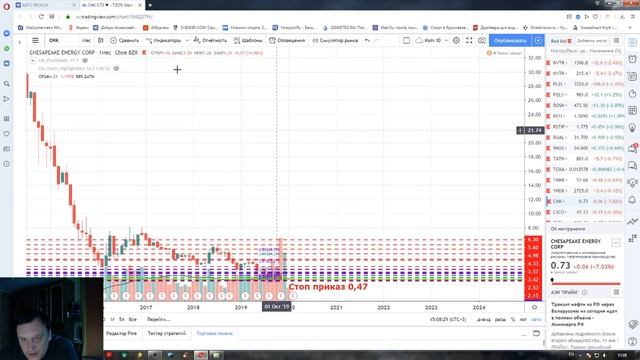Image resolution: width=640 pixels, height=360 pixels.
Task: Select PLZL row in watchlist
Action: tap(585, 84)
